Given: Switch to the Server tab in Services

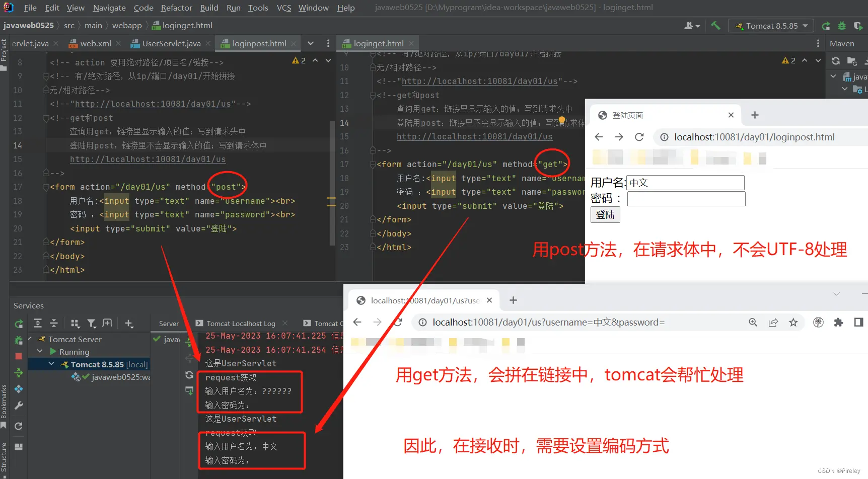Looking at the screenshot, I should point(169,324).
